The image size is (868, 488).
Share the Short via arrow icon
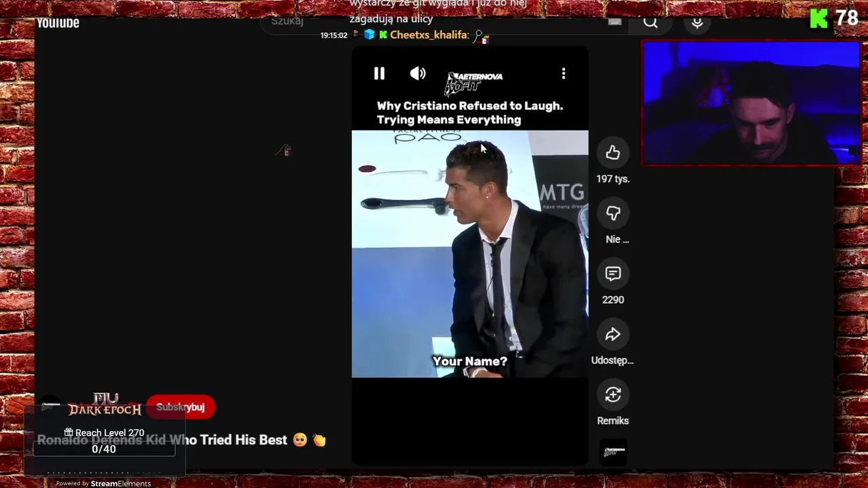click(613, 334)
